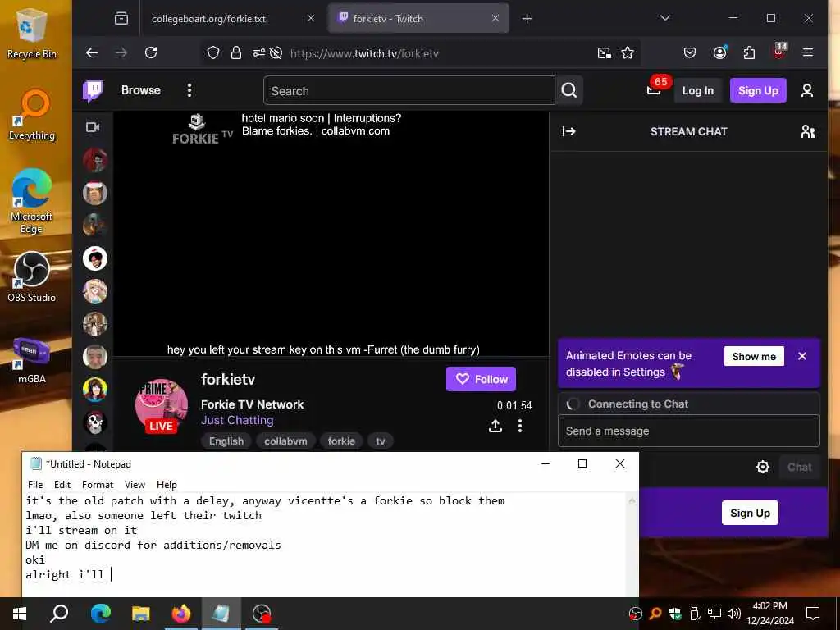
Task: Open the Firefox extensions puzzle icon
Action: pos(749,52)
